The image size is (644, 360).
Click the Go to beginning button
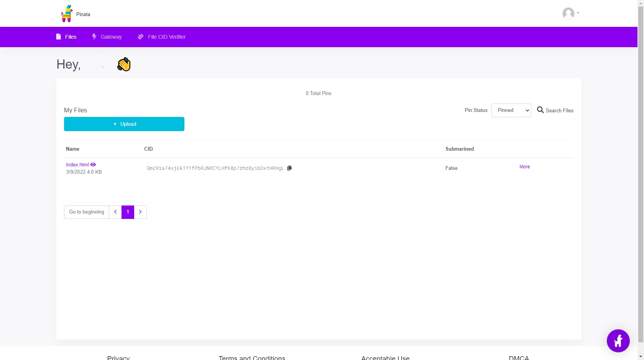(x=87, y=212)
